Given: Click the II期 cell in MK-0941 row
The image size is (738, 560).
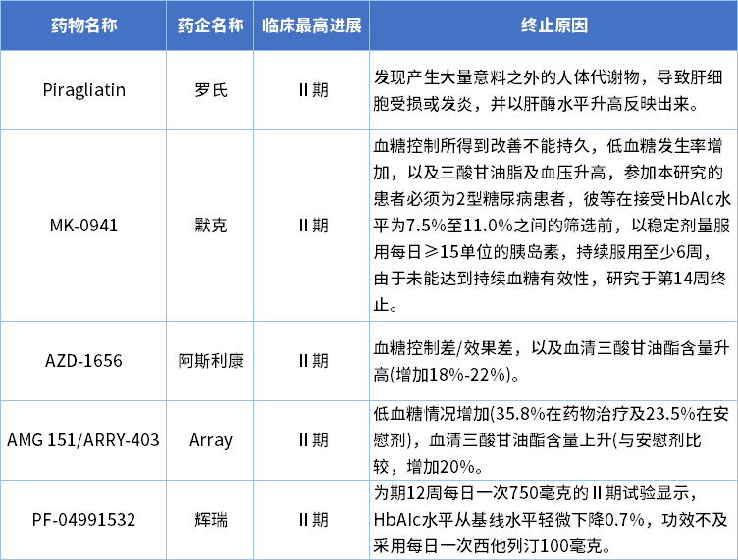Looking at the screenshot, I should click(x=311, y=226).
